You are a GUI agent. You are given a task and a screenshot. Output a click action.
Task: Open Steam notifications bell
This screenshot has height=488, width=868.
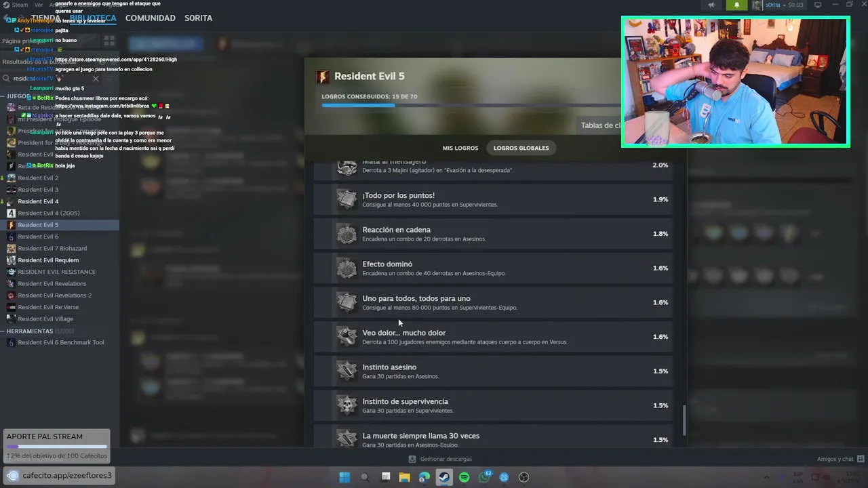(737, 5)
